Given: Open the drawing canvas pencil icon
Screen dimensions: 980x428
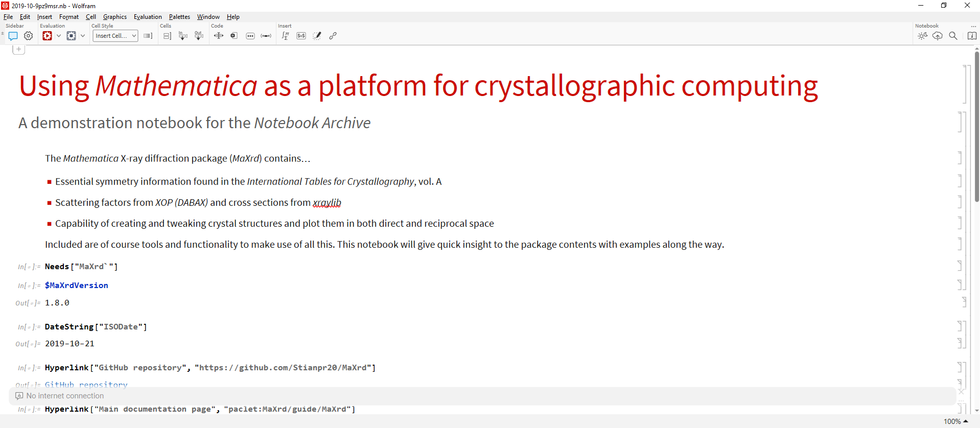Looking at the screenshot, I should (x=317, y=36).
